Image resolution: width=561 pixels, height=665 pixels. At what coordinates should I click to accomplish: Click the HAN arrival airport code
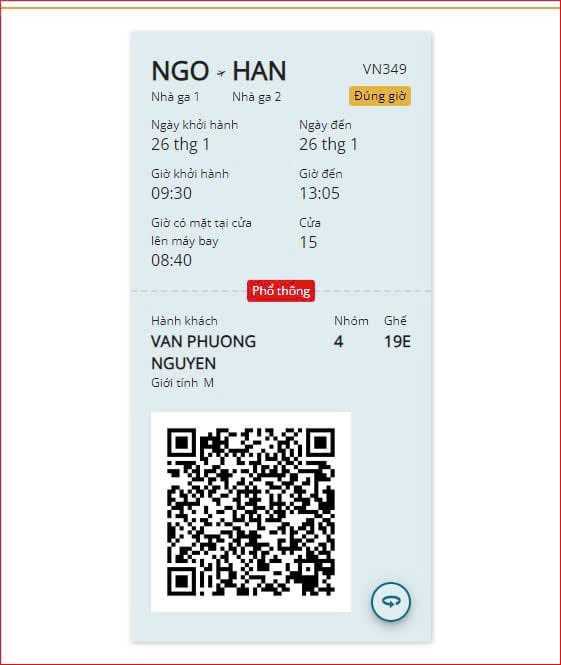click(260, 71)
